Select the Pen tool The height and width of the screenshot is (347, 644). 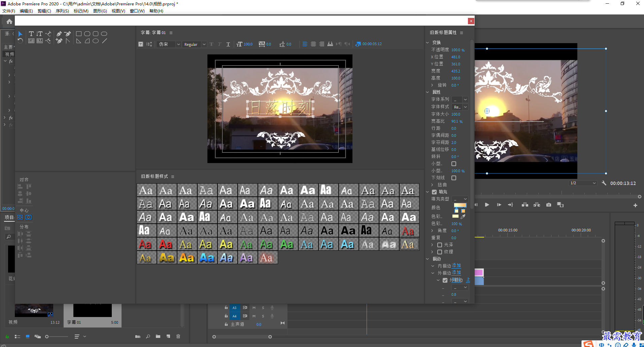point(59,34)
